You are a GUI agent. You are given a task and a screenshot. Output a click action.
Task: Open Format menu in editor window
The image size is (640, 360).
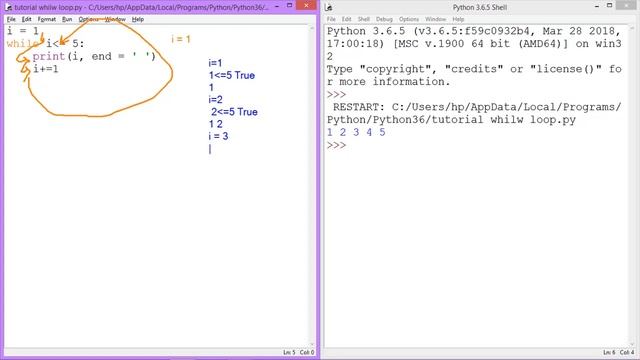[47, 19]
